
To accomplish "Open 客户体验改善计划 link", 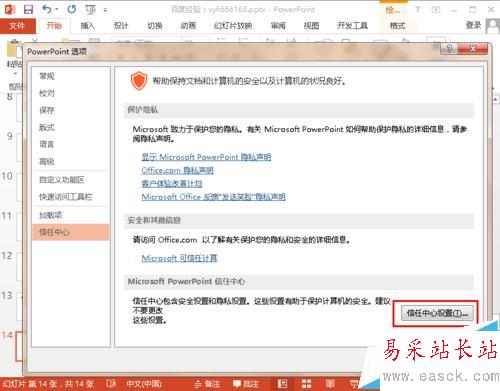I will [x=172, y=184].
